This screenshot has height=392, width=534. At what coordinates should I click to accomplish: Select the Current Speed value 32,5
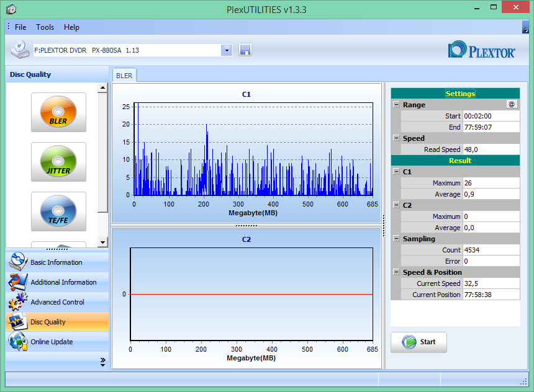coord(491,283)
